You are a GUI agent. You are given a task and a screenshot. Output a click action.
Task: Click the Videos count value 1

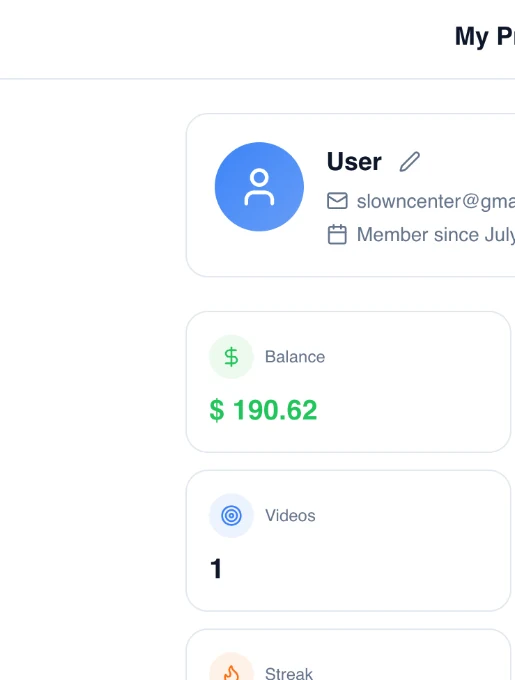[x=216, y=569]
